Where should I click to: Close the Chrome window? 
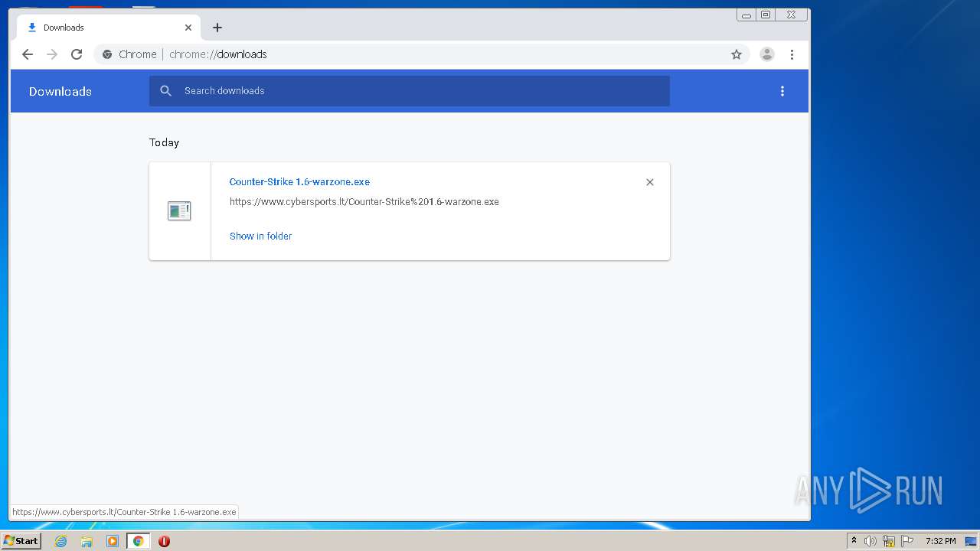(791, 15)
